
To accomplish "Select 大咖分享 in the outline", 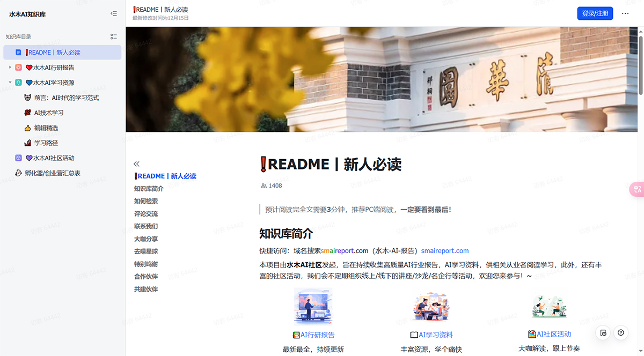I will [145, 239].
